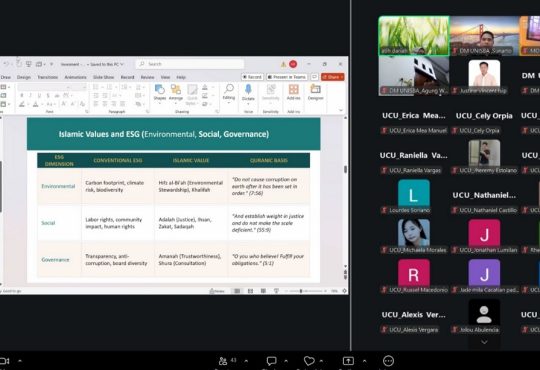Switch to Reading view in status bar

click(x=263, y=291)
